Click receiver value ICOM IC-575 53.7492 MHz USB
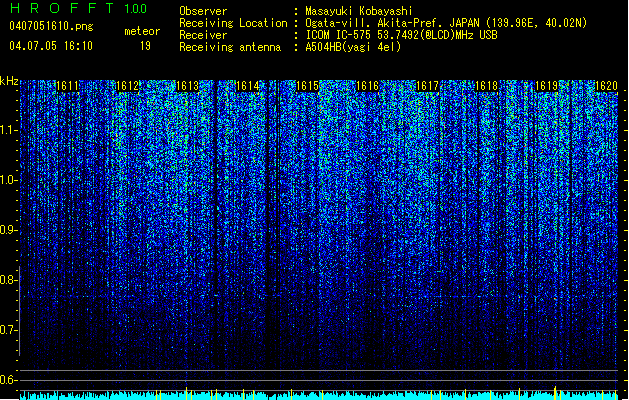 (x=401, y=35)
